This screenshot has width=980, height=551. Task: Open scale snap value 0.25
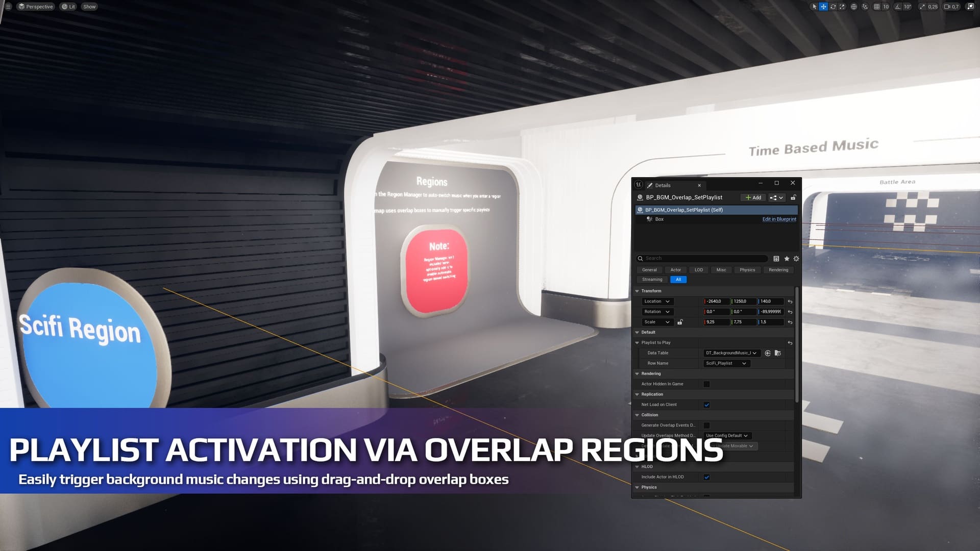[x=933, y=7]
